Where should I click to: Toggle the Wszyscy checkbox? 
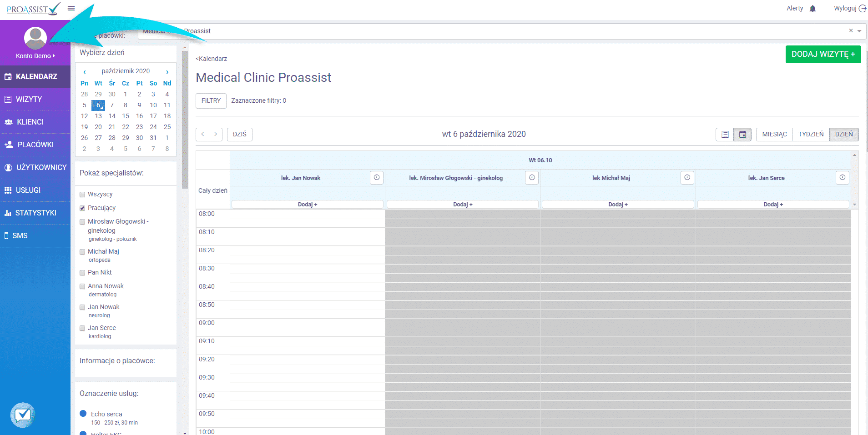tap(82, 195)
